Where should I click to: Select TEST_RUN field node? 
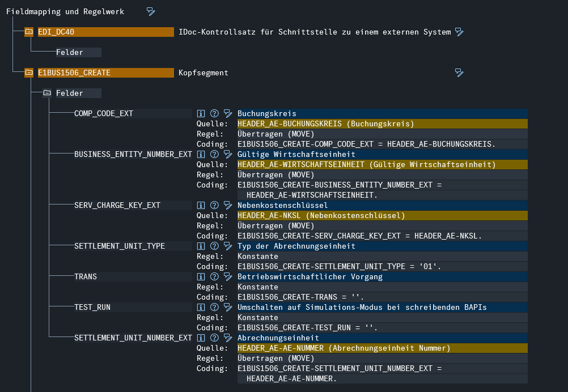(x=133, y=307)
